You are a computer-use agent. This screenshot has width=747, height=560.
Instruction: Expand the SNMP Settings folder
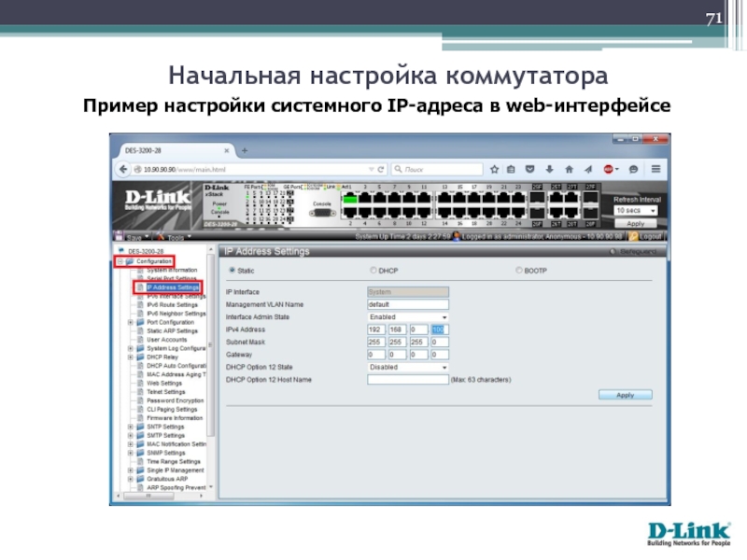[x=131, y=453]
